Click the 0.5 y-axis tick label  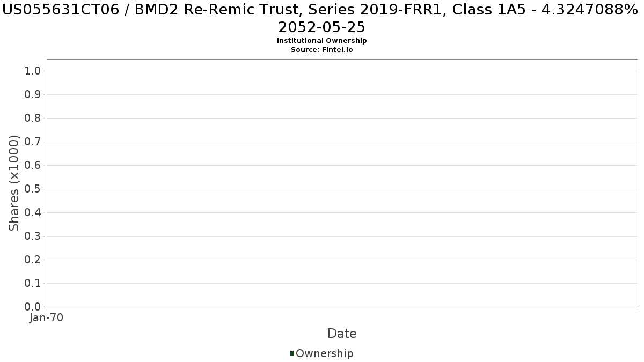coord(33,189)
